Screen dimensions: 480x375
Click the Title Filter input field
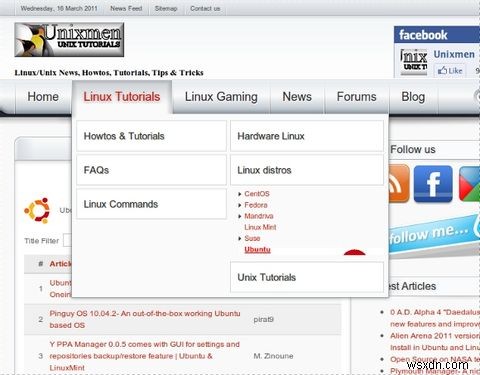click(x=67, y=240)
